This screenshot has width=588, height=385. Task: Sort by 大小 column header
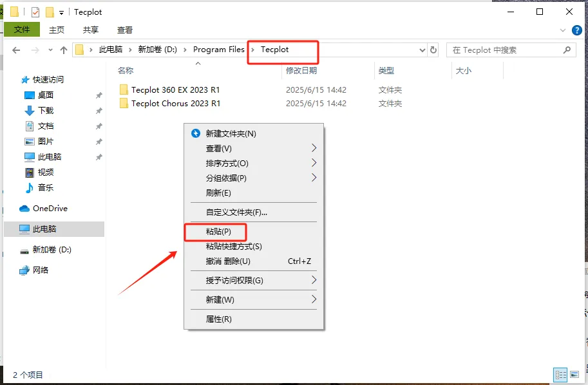[464, 70]
